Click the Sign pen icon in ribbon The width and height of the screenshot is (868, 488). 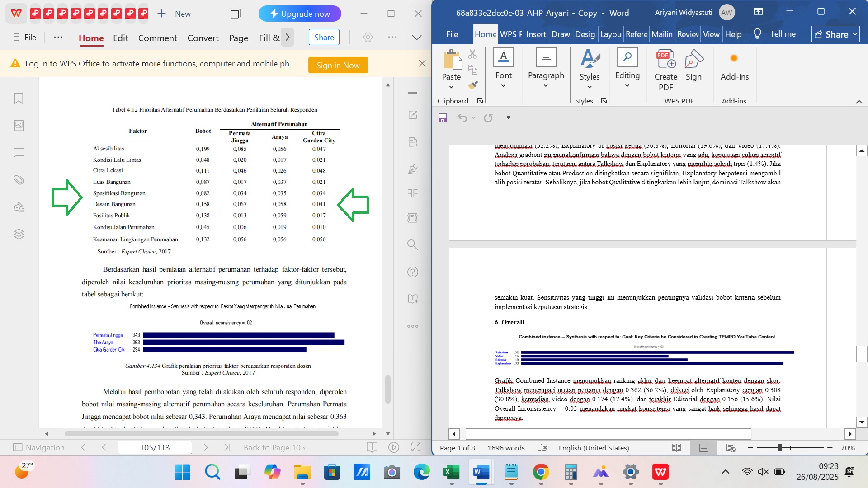[693, 60]
